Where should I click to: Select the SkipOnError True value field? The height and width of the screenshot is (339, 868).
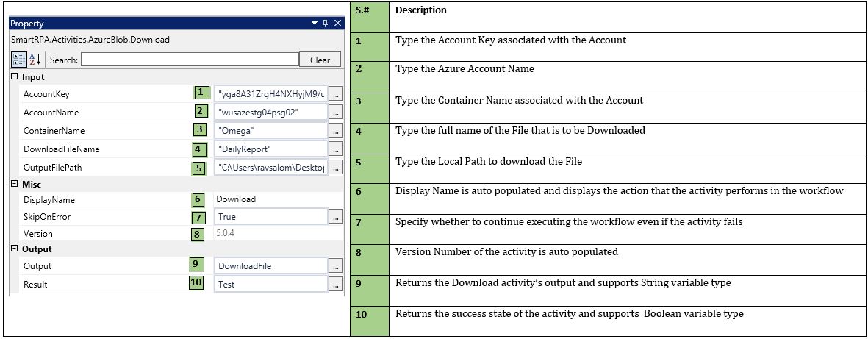[x=270, y=217]
